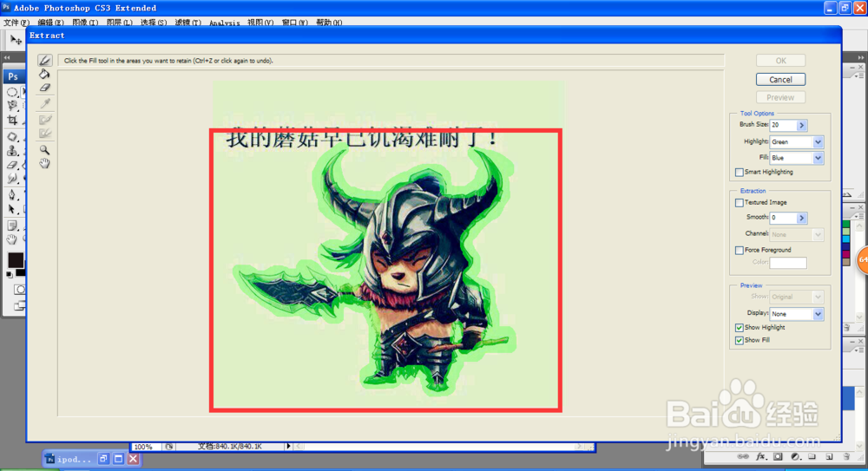Screen dimensions: 868x471
Task: Click the 100% zoom field in status bar
Action: pos(146,447)
